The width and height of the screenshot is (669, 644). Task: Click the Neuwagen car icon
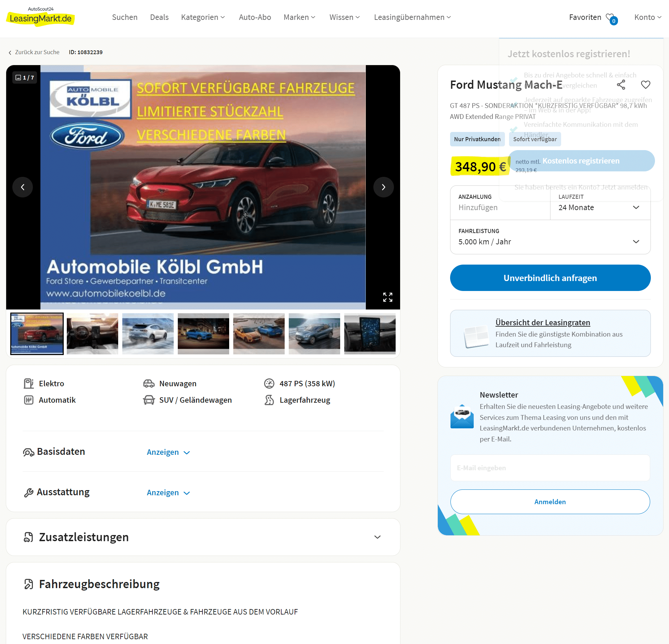tap(149, 383)
